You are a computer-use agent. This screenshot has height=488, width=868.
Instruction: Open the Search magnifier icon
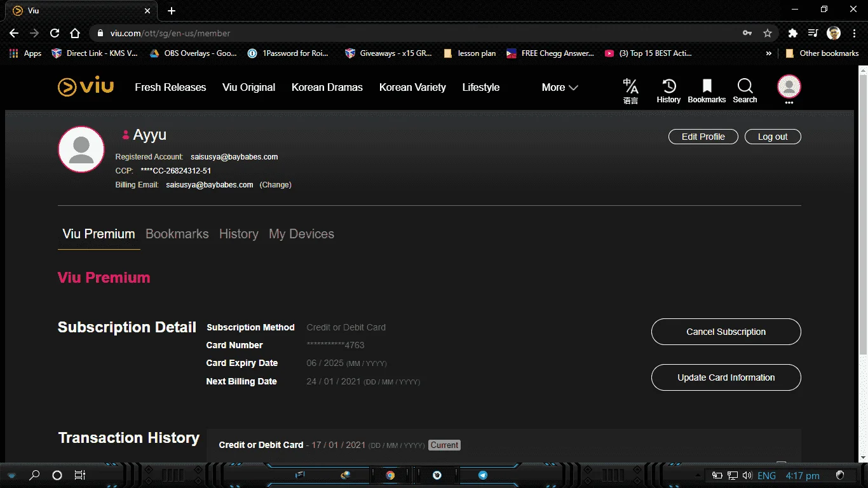coord(745,91)
